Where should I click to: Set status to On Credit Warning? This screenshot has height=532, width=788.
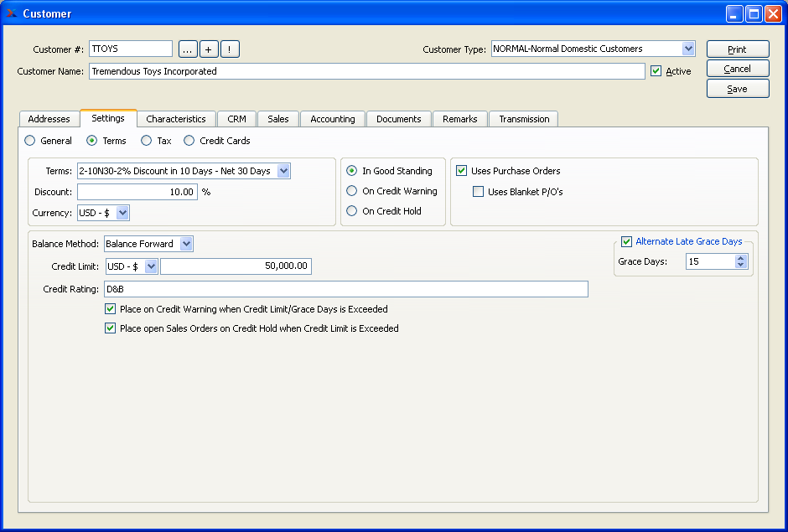tap(352, 191)
